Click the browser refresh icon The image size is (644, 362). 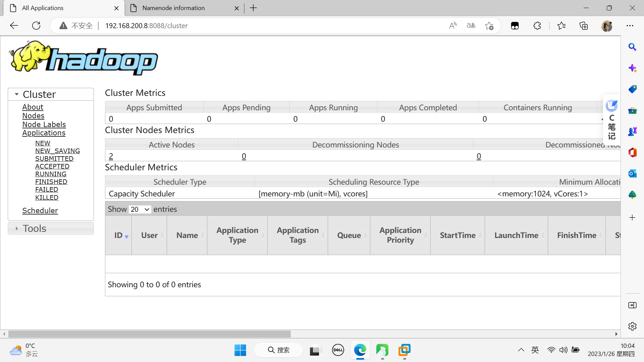click(x=36, y=25)
